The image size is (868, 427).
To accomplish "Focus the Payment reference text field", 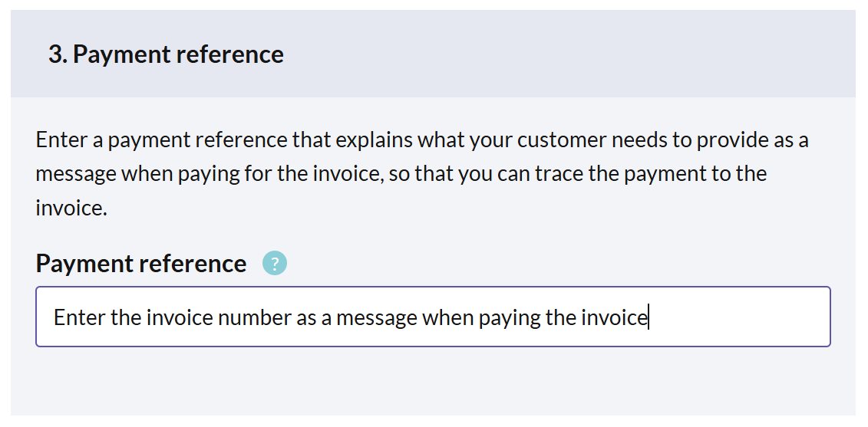I will click(433, 317).
